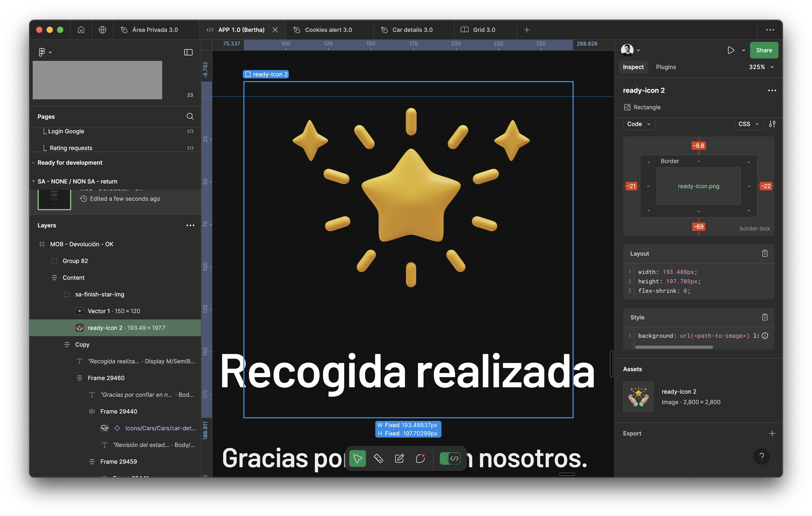Click the Code view toggle icon
The image size is (812, 516).
[453, 458]
